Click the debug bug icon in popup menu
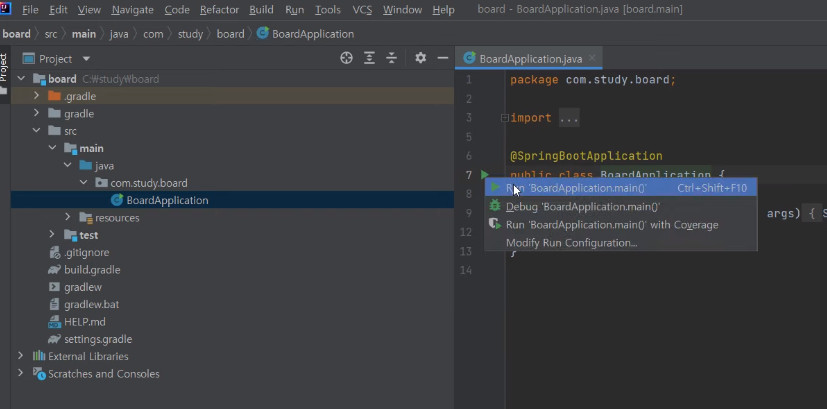The image size is (827, 409). (495, 206)
